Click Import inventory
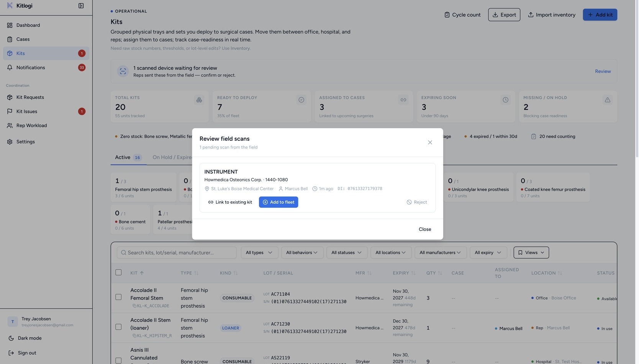Image resolution: width=639 pixels, height=364 pixels. pyautogui.click(x=552, y=15)
